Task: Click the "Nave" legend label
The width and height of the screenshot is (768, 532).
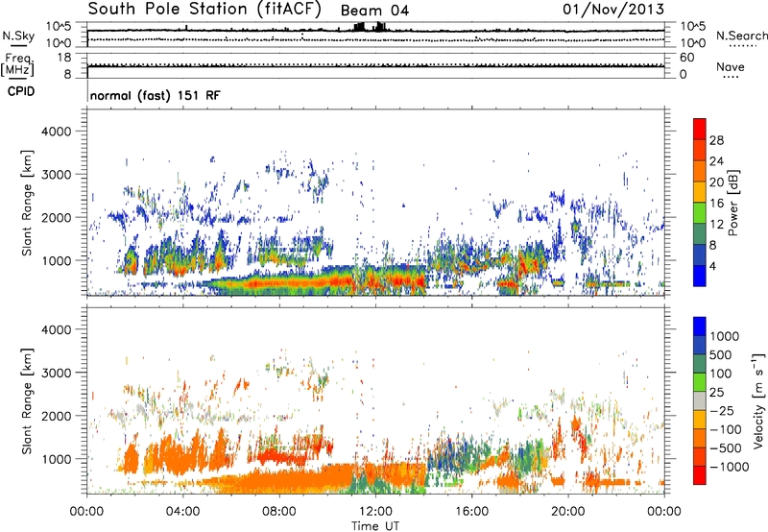Action: [x=730, y=66]
